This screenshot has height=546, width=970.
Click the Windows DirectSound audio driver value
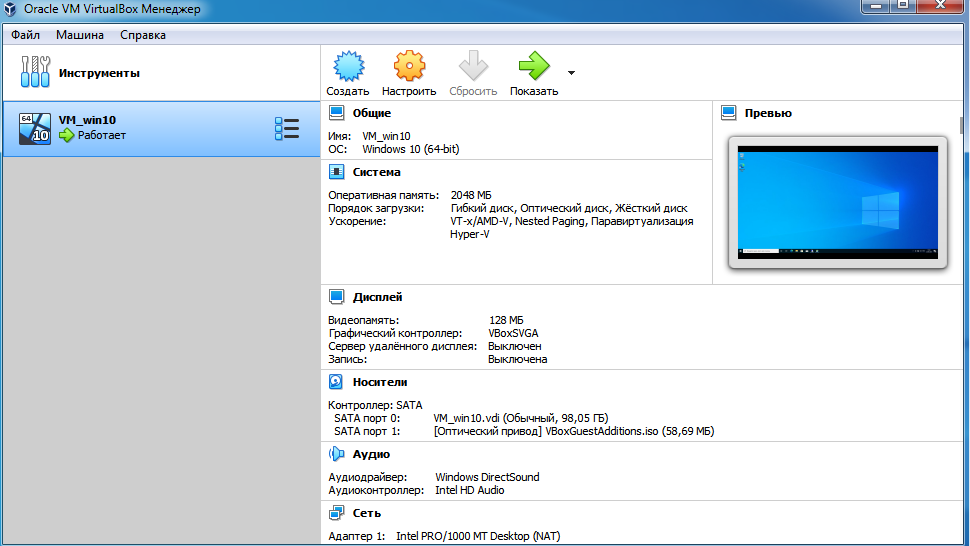487,477
